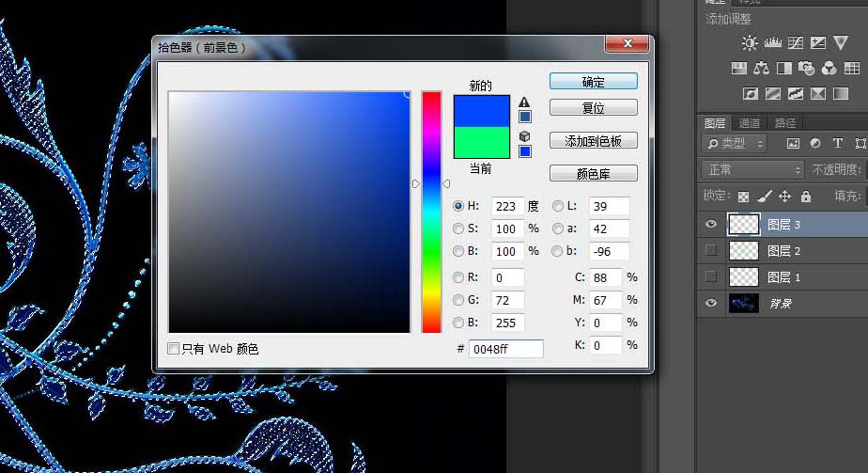Lock image pixels (brush icon)
Viewport: 868px width, 473px height.
[765, 197]
